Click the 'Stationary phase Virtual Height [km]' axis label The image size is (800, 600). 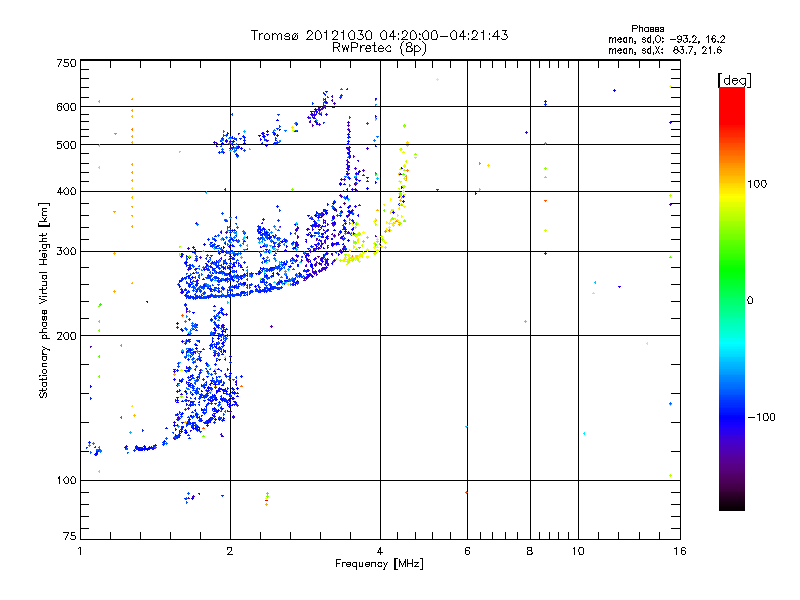(x=44, y=300)
